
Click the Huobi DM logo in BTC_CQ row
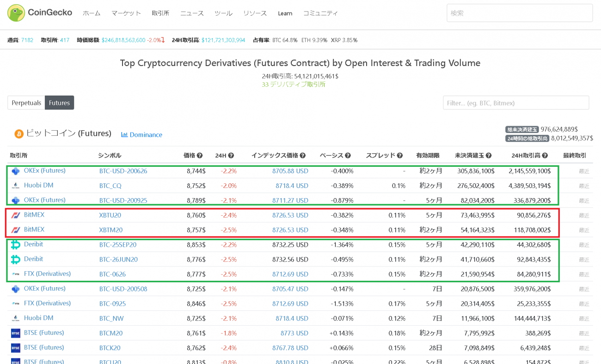coord(16,186)
